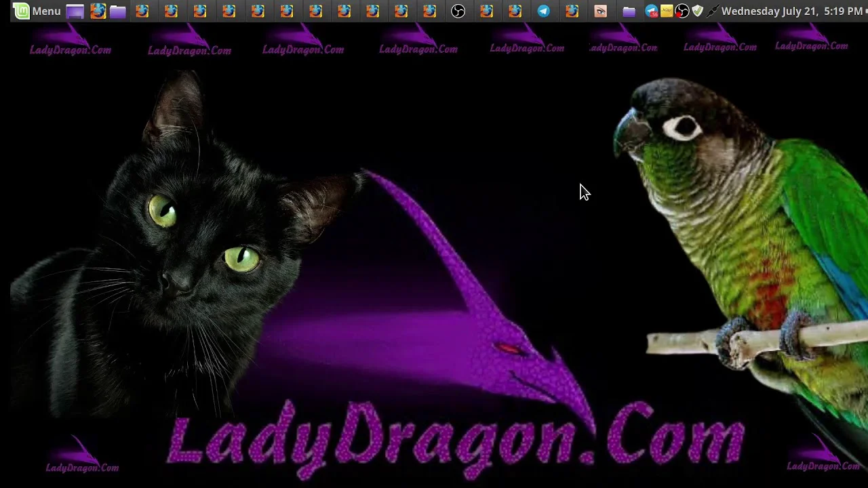Screen dimensions: 868x488
Task: Select Firefox window between Telegram and eye icon
Action: 572,11
